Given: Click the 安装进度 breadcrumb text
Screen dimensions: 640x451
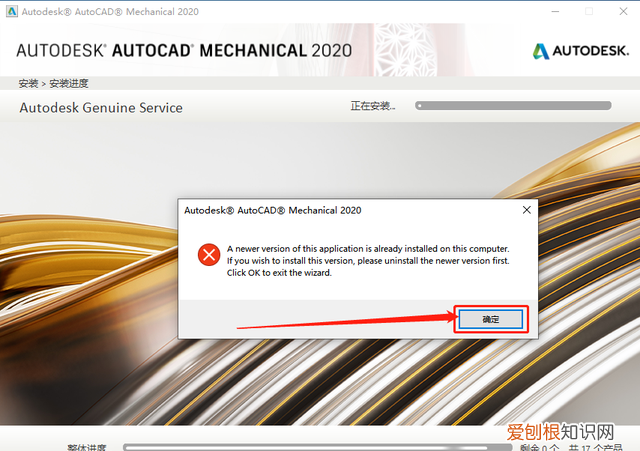Looking at the screenshot, I should point(69,84).
